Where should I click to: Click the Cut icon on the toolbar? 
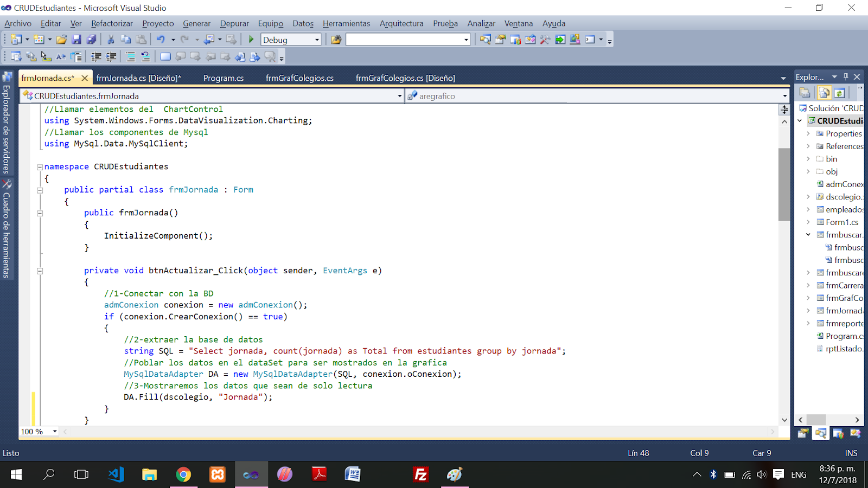coord(111,39)
